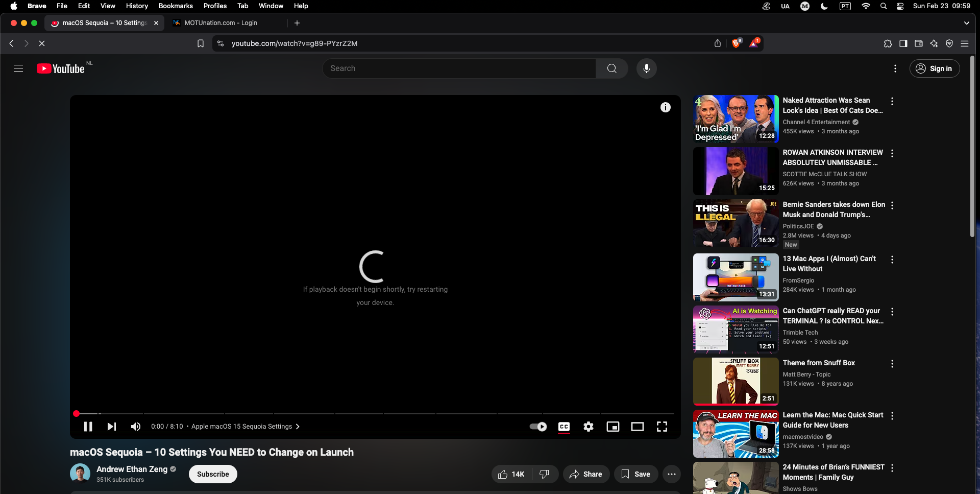Image resolution: width=980 pixels, height=494 pixels.
Task: Click the channel avatar of Andrew Ethan Zeng
Action: tap(80, 473)
